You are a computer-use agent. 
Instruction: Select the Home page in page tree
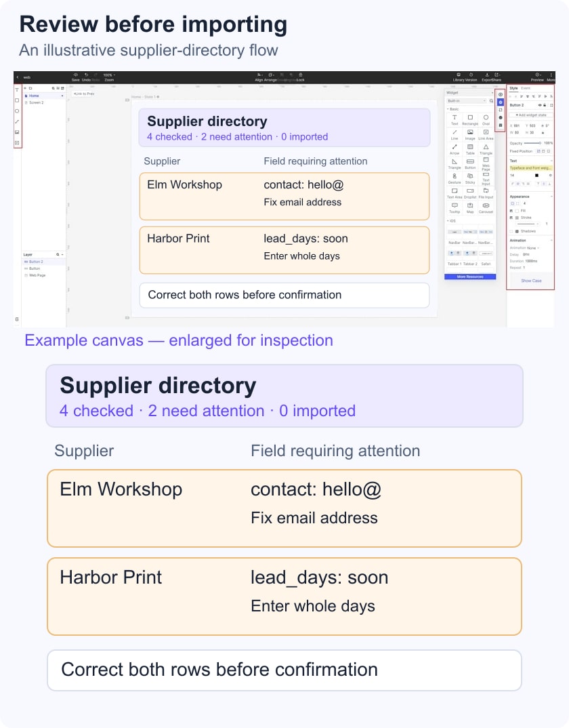[43, 96]
